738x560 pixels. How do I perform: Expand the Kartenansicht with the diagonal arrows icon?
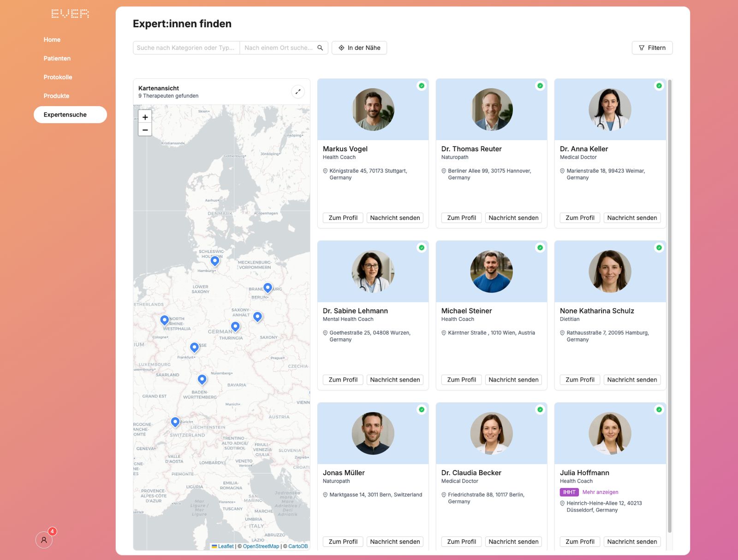[x=298, y=91]
